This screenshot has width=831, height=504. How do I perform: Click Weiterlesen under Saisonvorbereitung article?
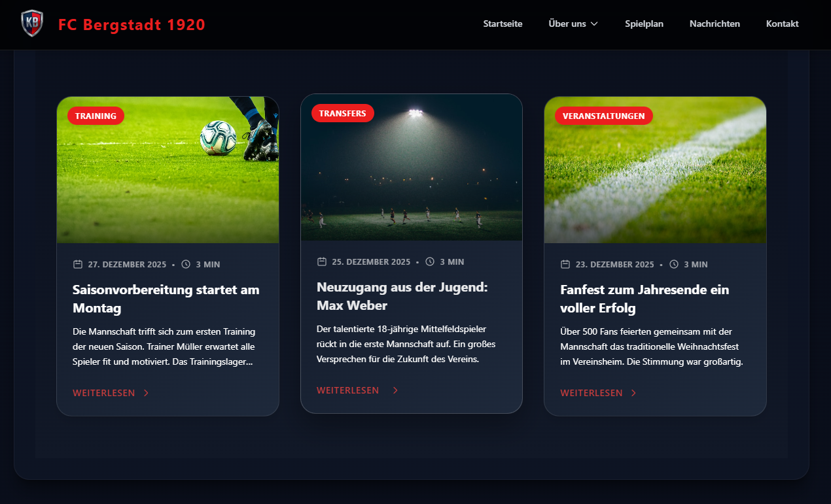coord(104,393)
